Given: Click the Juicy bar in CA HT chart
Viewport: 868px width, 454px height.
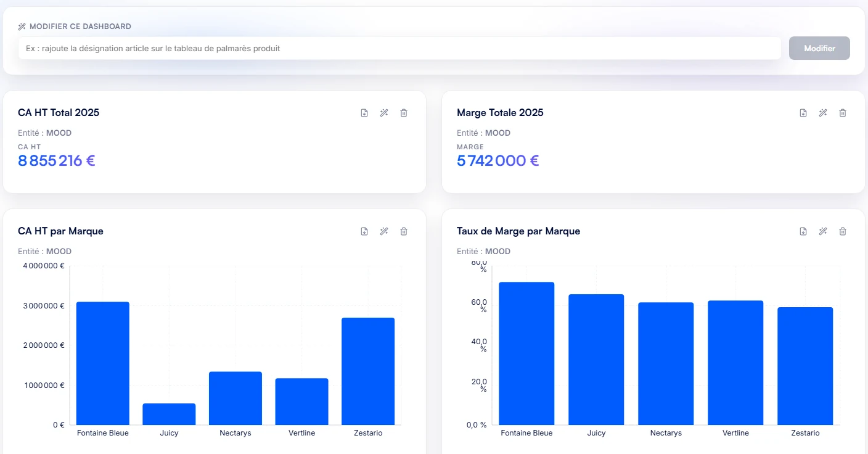Looking at the screenshot, I should [x=169, y=414].
